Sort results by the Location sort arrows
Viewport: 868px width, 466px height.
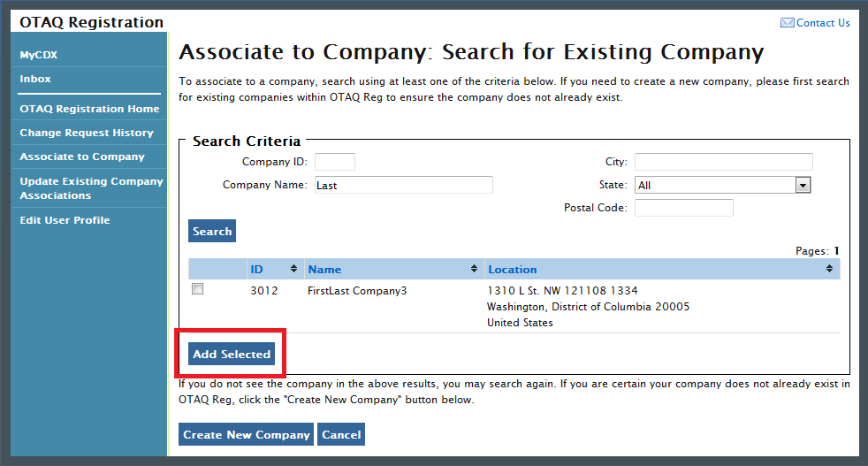tap(829, 269)
